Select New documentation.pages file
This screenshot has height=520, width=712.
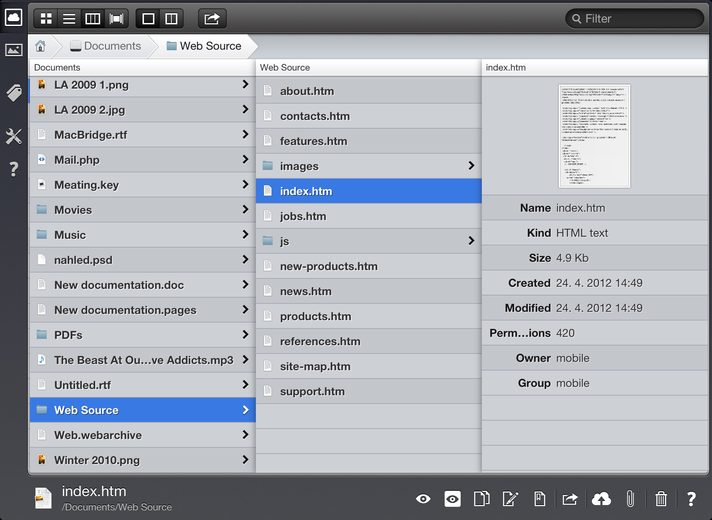point(142,309)
